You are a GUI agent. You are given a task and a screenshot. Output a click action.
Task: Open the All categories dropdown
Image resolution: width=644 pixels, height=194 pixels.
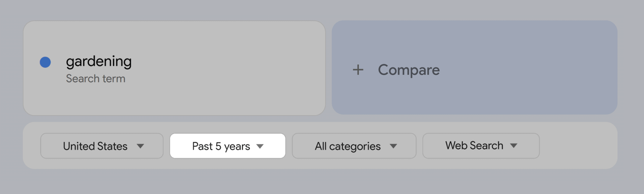pos(354,146)
